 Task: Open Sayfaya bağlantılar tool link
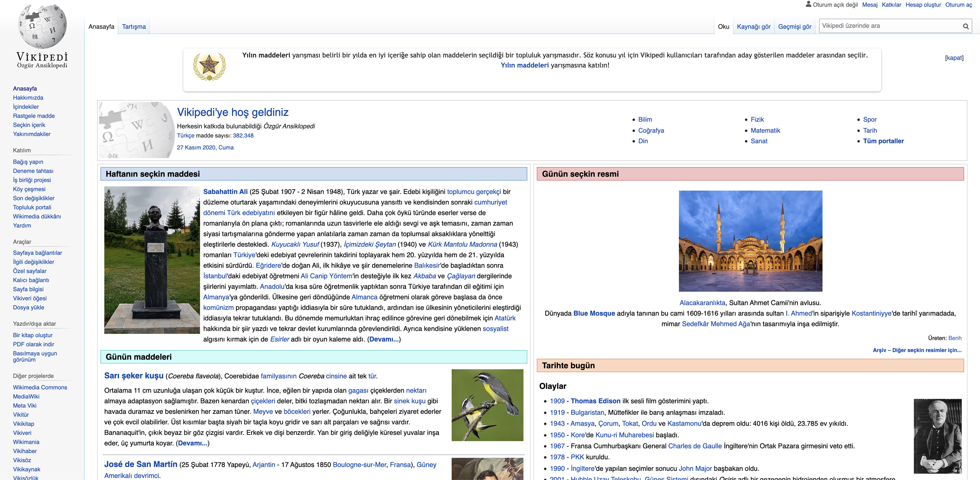click(x=37, y=253)
